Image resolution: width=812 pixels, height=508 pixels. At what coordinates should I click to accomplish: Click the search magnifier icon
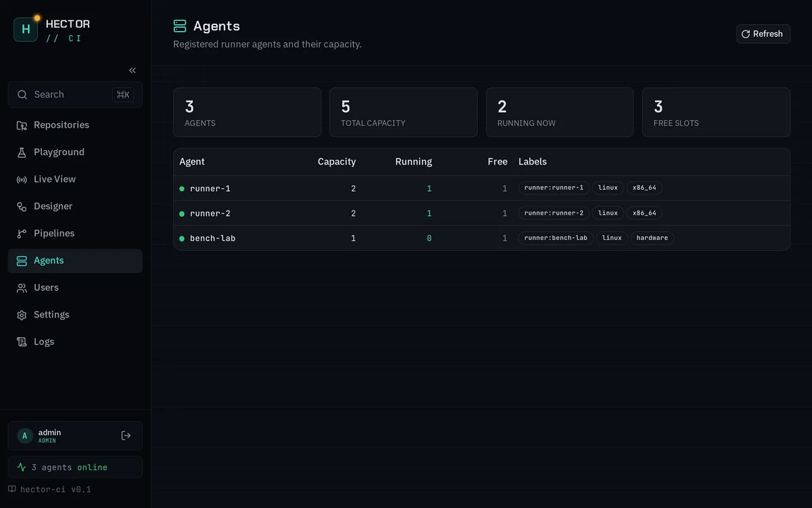(x=22, y=95)
